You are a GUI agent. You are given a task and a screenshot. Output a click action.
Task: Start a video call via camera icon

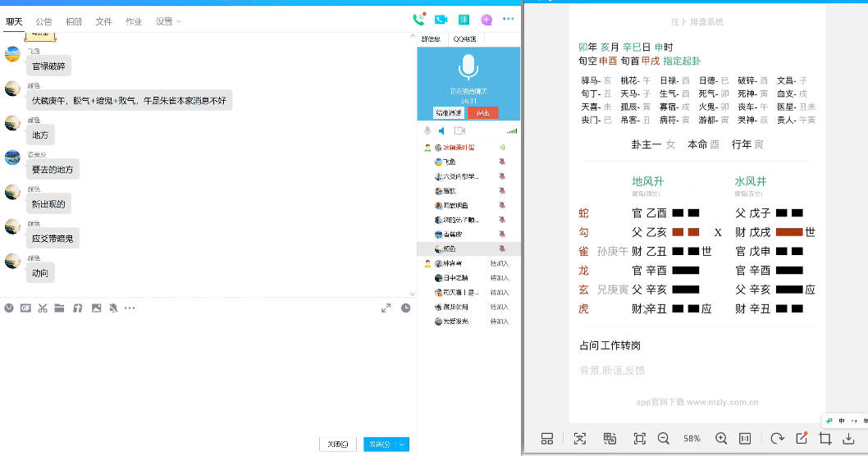(x=441, y=20)
